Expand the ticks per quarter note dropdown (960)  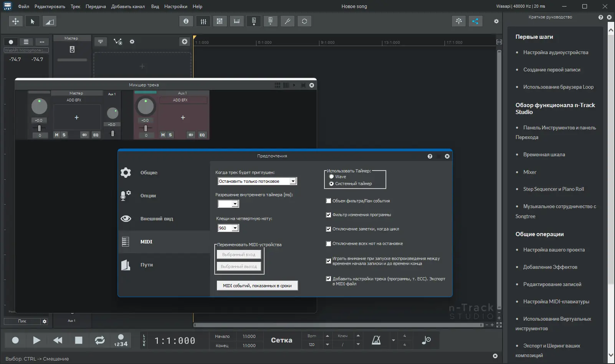(x=235, y=228)
